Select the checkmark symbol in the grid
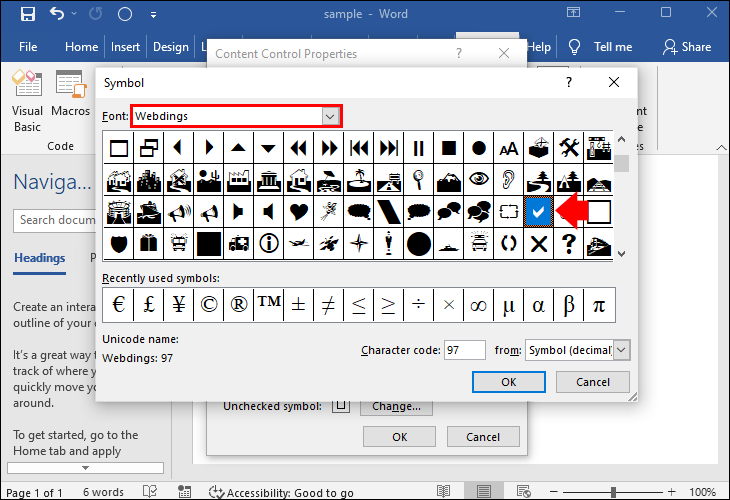The width and height of the screenshot is (730, 500). click(x=539, y=211)
